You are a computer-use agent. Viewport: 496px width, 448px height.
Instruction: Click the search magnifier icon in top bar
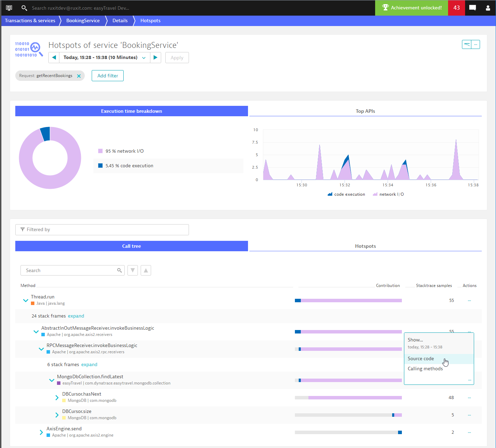pyautogui.click(x=24, y=8)
